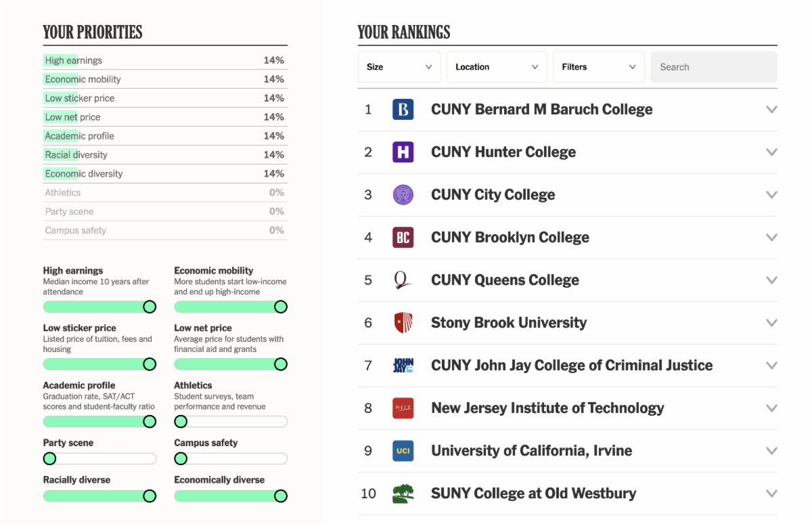Click the Campus safety slider handle
This screenshot has height=524, width=812.
[181, 459]
